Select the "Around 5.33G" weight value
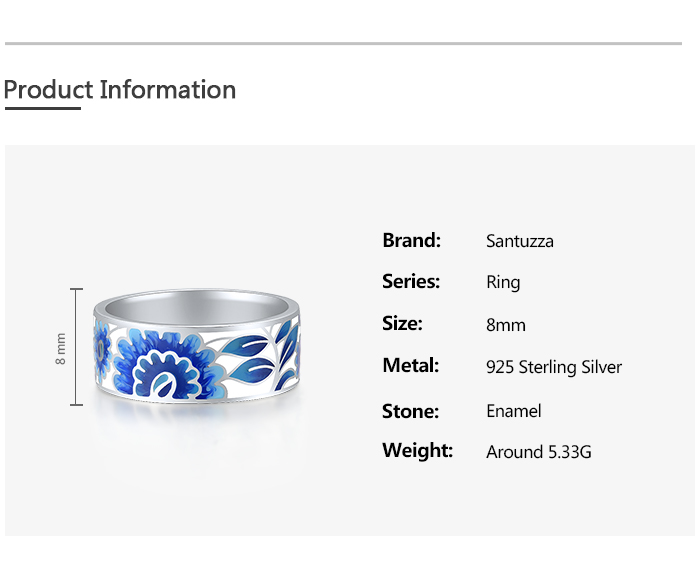Viewport: 700px width, 588px height. pos(538,452)
